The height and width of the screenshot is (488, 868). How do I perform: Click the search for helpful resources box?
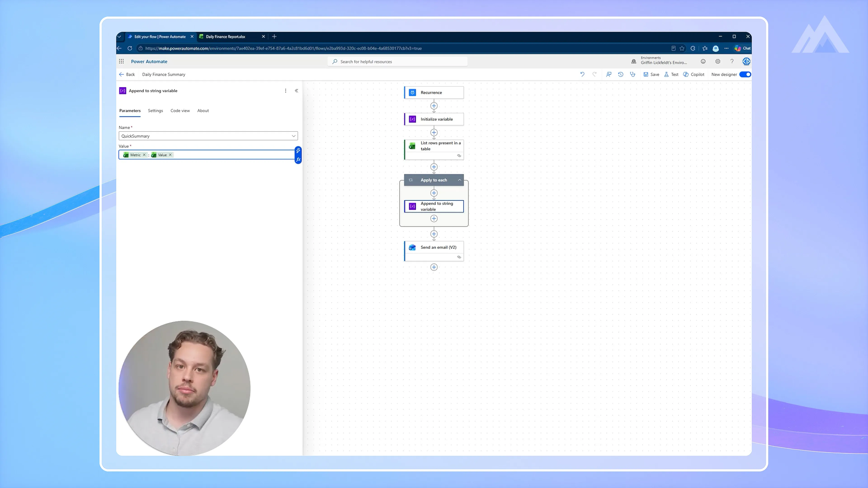[x=398, y=62]
